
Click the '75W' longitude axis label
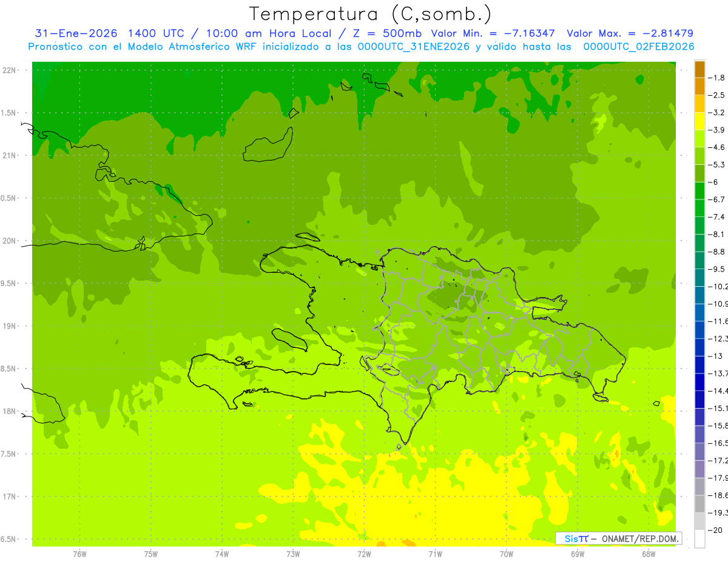coord(151,554)
